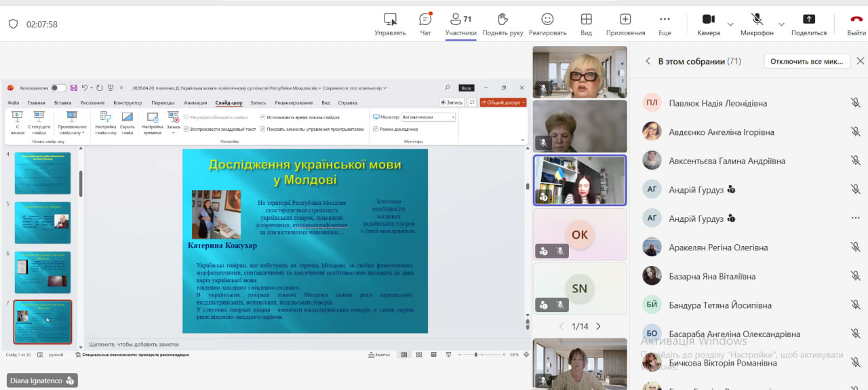The height and width of the screenshot is (390, 868).
Task: Unmute with the Микрофон icon
Action: coord(757,19)
